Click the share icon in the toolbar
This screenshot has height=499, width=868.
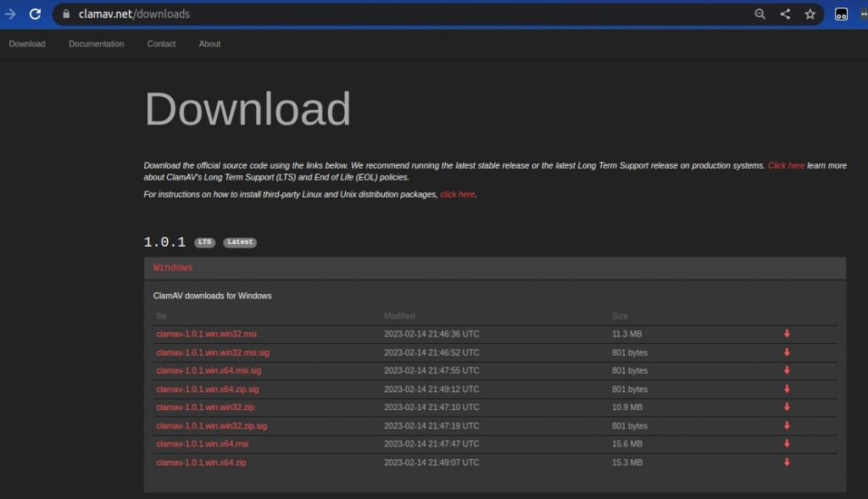[784, 14]
